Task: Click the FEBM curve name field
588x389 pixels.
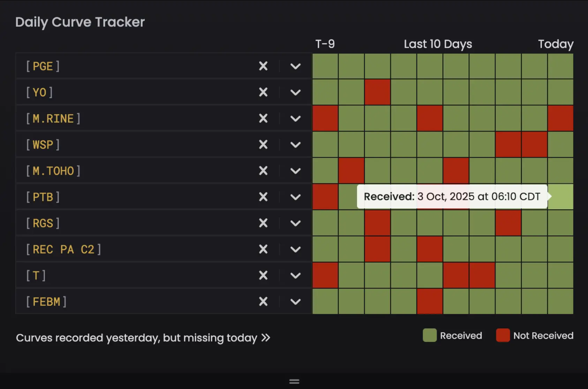Action: [140, 301]
